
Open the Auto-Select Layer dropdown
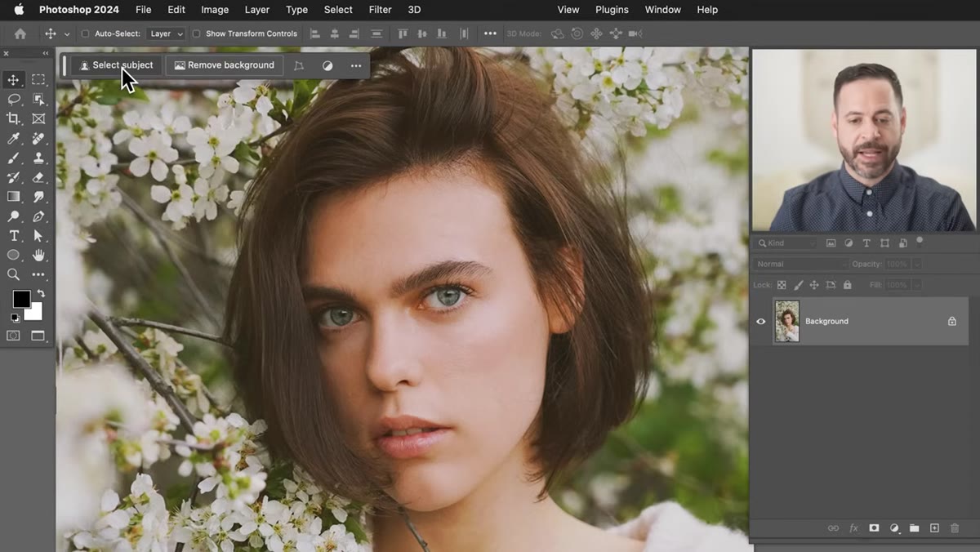coord(166,34)
